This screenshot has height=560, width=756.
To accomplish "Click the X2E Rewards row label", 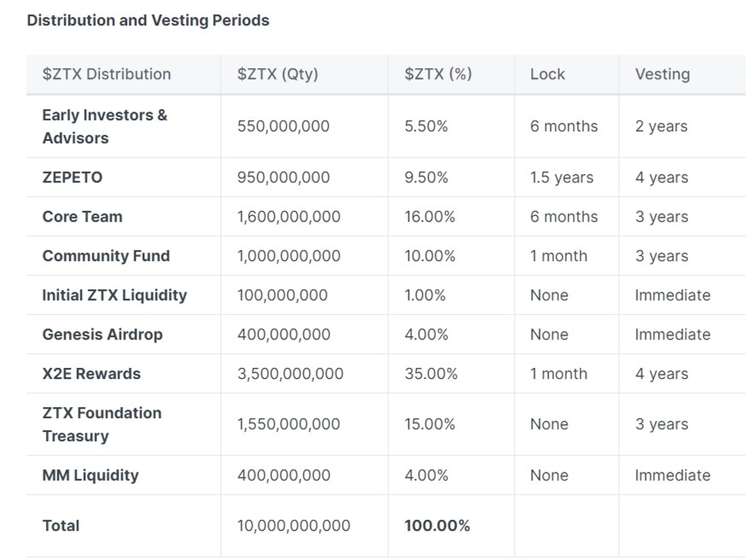I will (x=91, y=374).
